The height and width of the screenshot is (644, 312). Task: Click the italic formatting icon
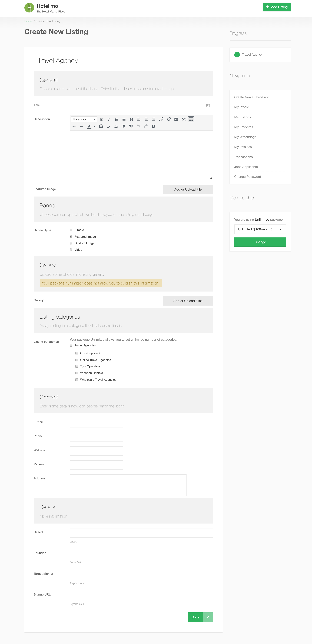pyautogui.click(x=109, y=119)
